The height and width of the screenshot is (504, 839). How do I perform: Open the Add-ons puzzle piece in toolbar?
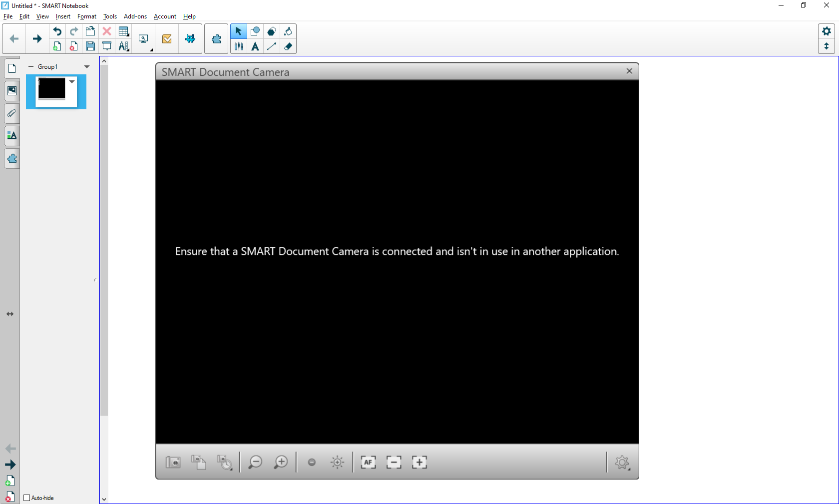tap(216, 38)
